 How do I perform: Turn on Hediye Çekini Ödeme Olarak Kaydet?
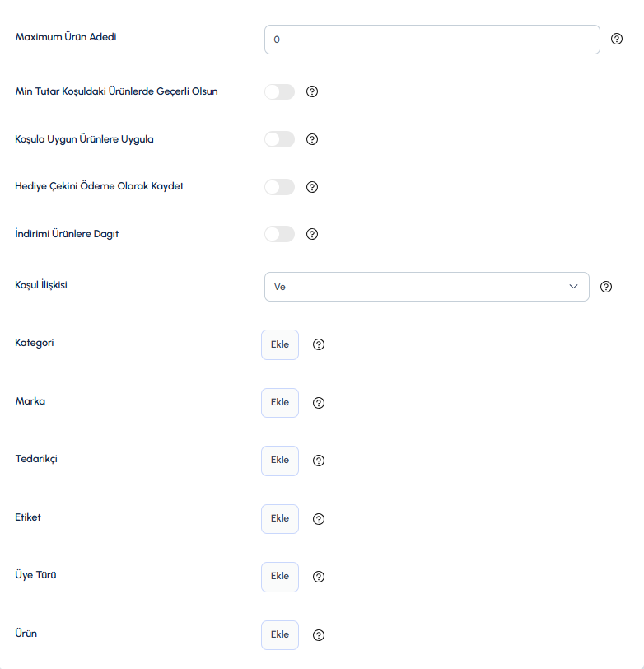[279, 187]
